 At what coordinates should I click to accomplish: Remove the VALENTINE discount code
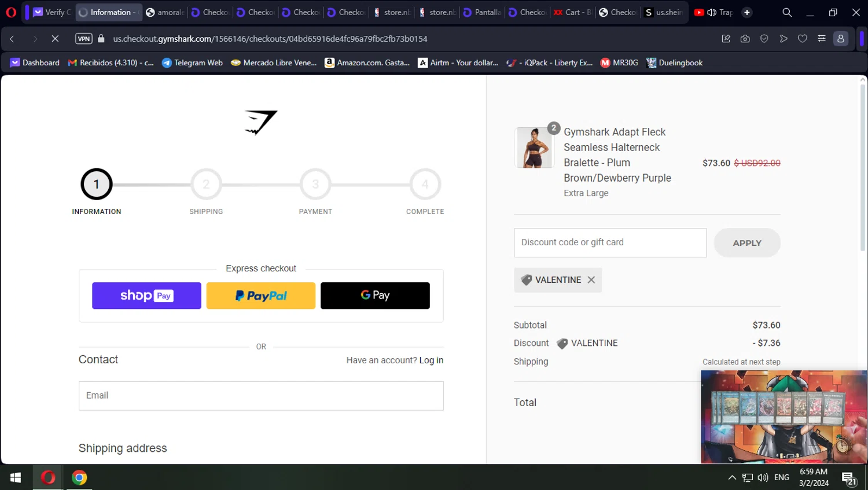(x=591, y=280)
